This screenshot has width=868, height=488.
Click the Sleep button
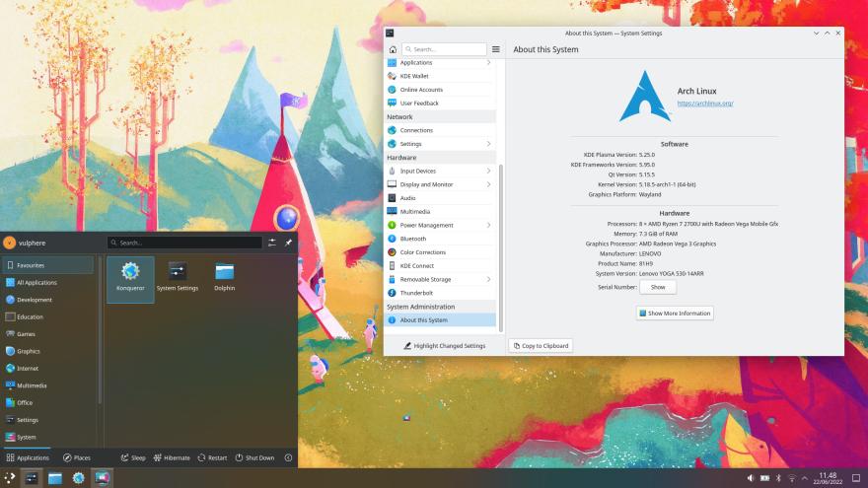point(133,457)
